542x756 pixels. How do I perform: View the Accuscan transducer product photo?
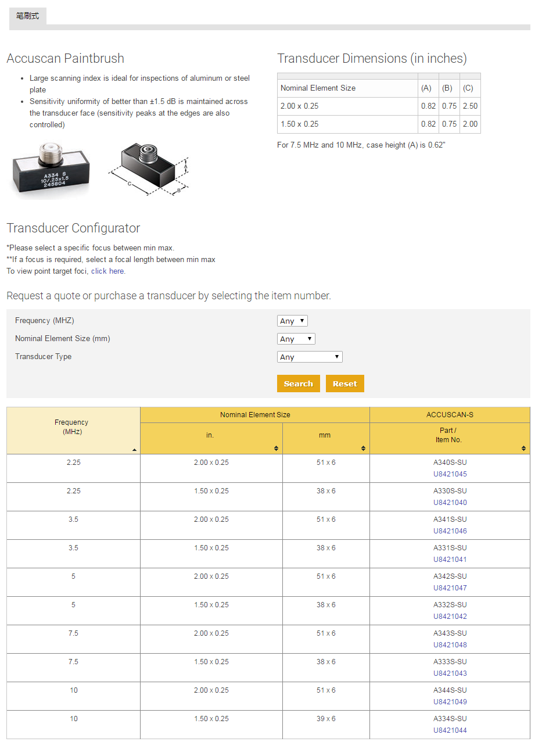[x=52, y=170]
